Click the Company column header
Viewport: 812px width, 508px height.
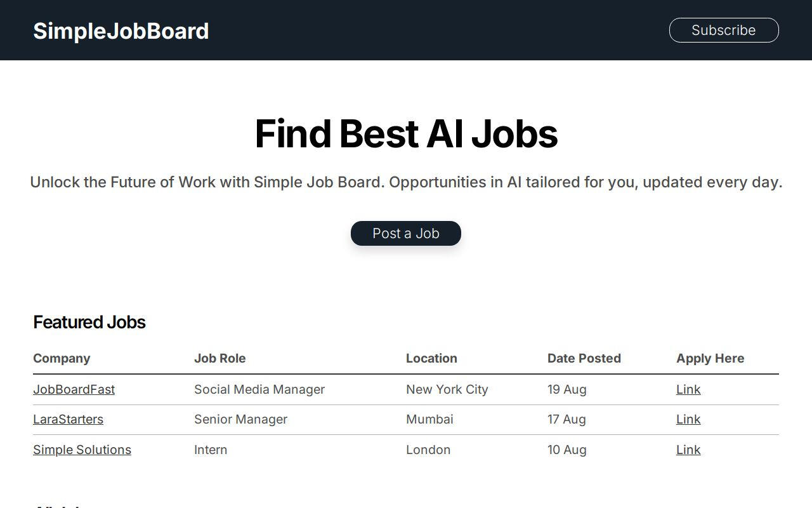coord(62,358)
